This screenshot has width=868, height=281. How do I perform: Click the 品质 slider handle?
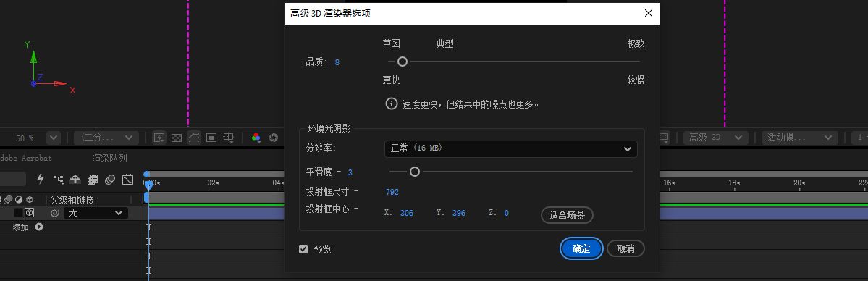403,62
